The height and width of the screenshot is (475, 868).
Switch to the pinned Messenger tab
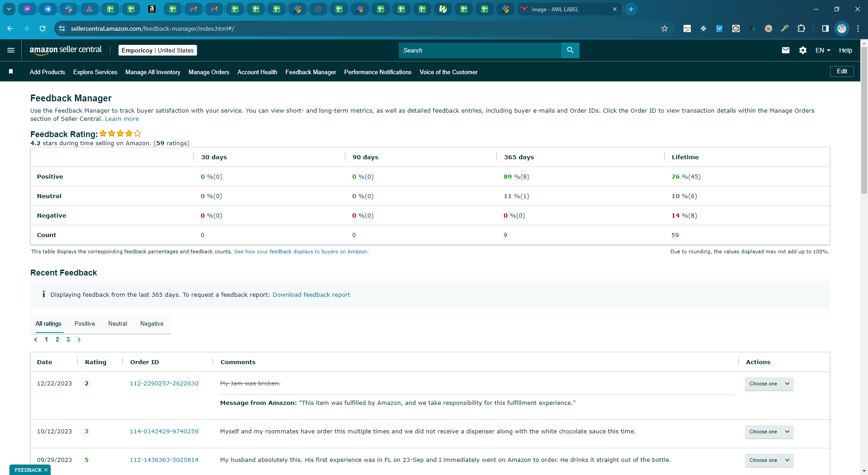27,9
